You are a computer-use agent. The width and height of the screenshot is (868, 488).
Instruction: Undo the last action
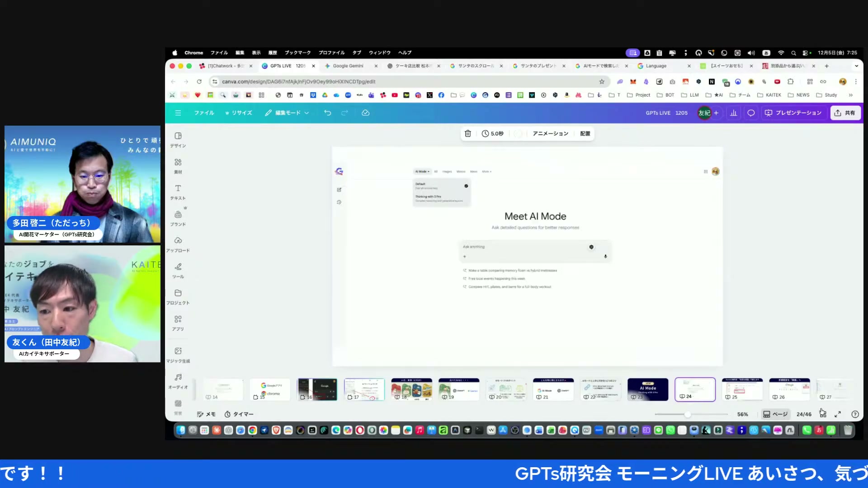(328, 113)
